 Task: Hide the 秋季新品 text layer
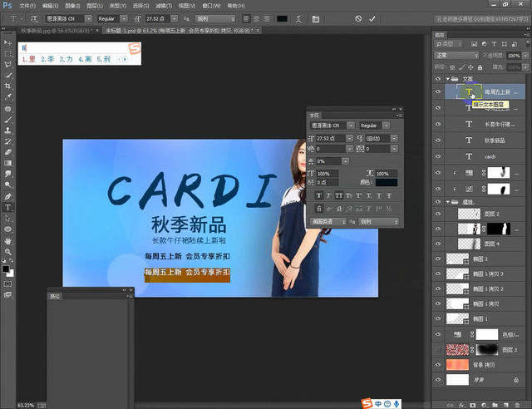tap(438, 140)
